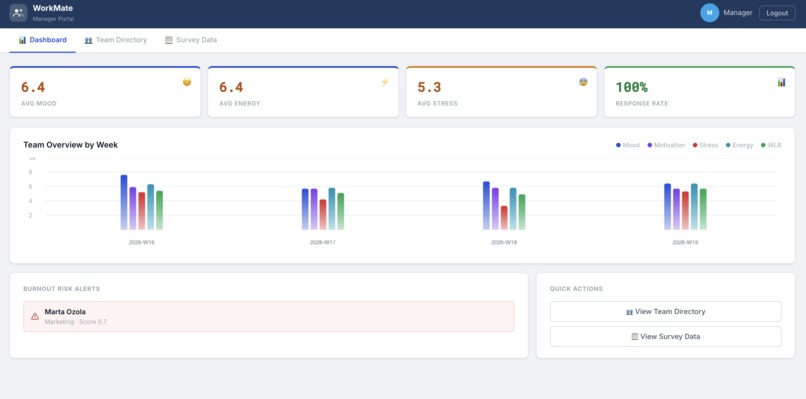Viewport: 806px width, 399px height.
Task: Click the 5.3 Avg Stress value
Action: [429, 87]
